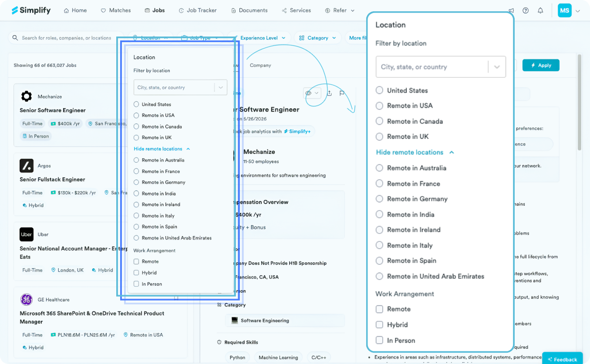Expand the account menu chevron beside MS
The width and height of the screenshot is (590, 364).
(578, 11)
